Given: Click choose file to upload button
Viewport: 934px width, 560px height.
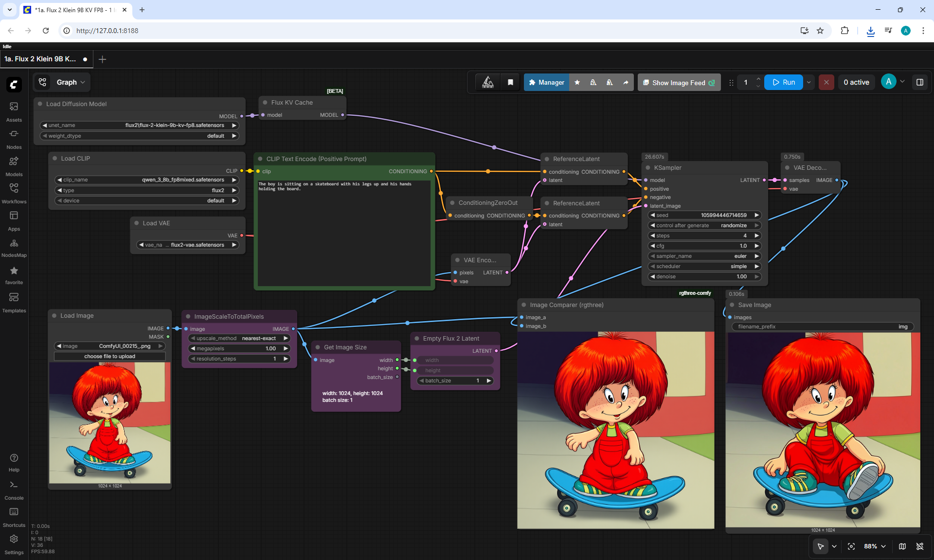Looking at the screenshot, I should [110, 357].
